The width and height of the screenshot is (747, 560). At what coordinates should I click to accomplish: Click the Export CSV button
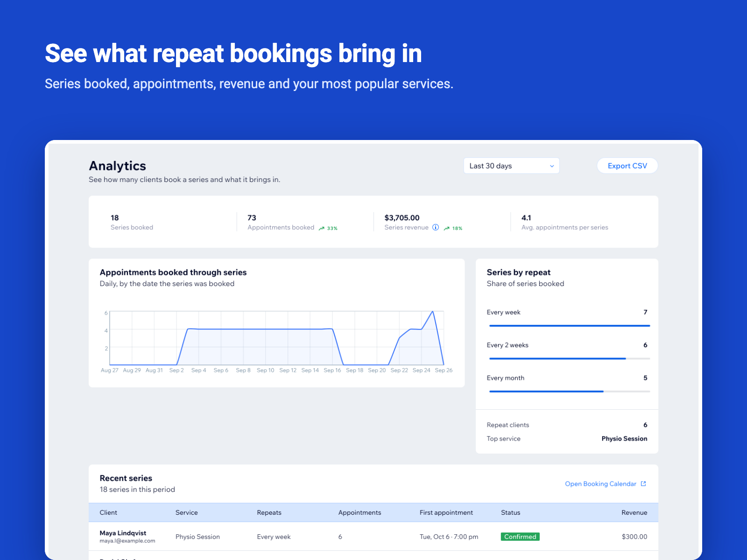tap(627, 166)
